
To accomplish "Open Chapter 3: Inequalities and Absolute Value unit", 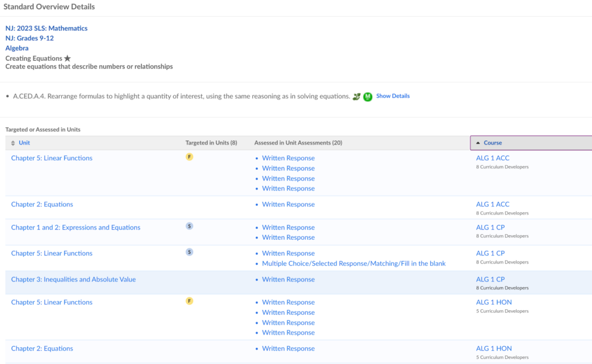I will pos(73,280).
